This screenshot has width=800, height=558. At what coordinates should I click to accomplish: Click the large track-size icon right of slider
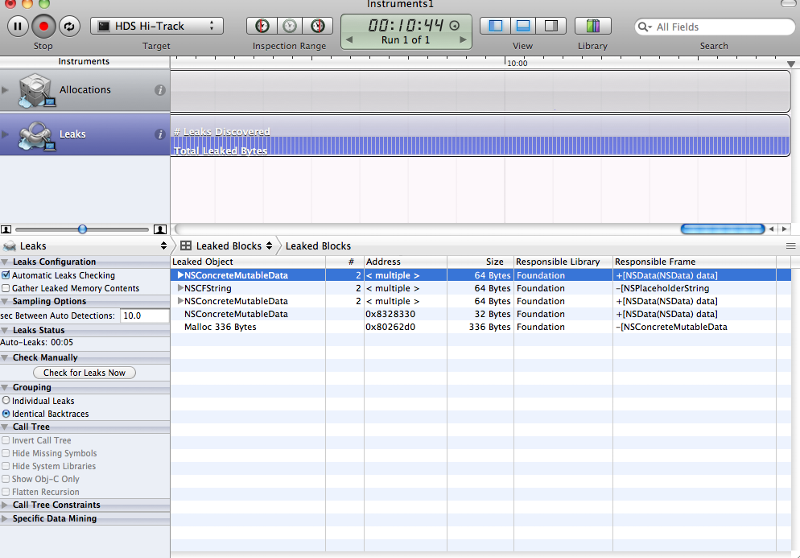pos(160,230)
